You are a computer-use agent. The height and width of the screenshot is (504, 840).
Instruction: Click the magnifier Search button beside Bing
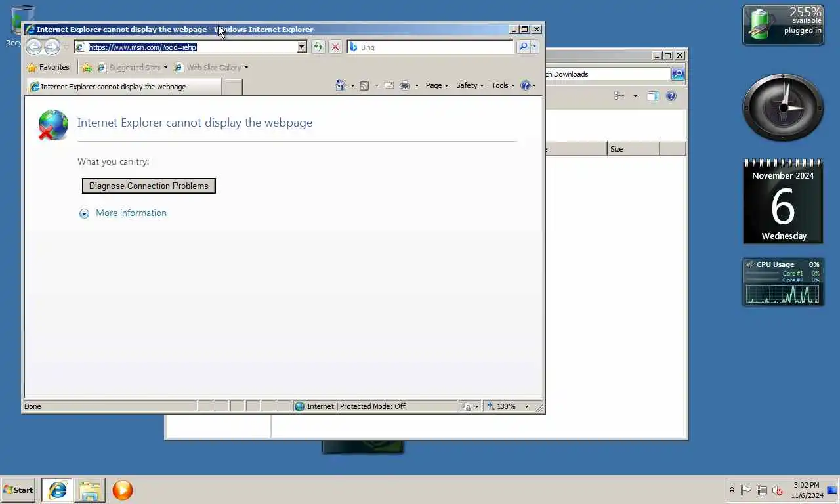[x=523, y=47]
